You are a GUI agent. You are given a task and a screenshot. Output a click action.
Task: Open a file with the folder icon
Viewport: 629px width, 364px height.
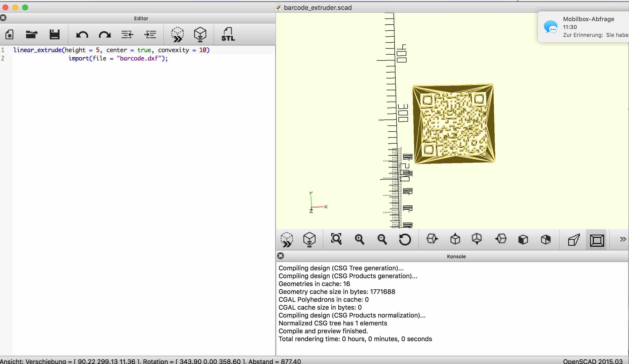[32, 34]
